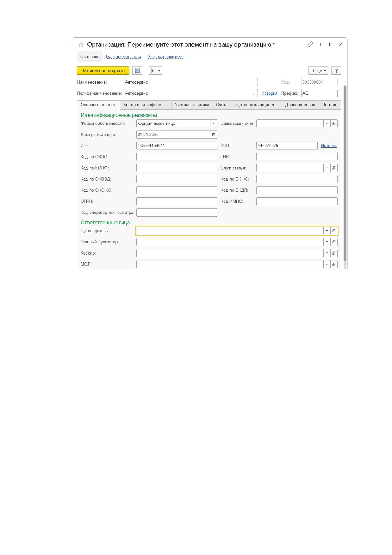The width and height of the screenshot is (392, 555).
Task: Expand the МОЛ dropdown arrow
Action: pos(327,264)
